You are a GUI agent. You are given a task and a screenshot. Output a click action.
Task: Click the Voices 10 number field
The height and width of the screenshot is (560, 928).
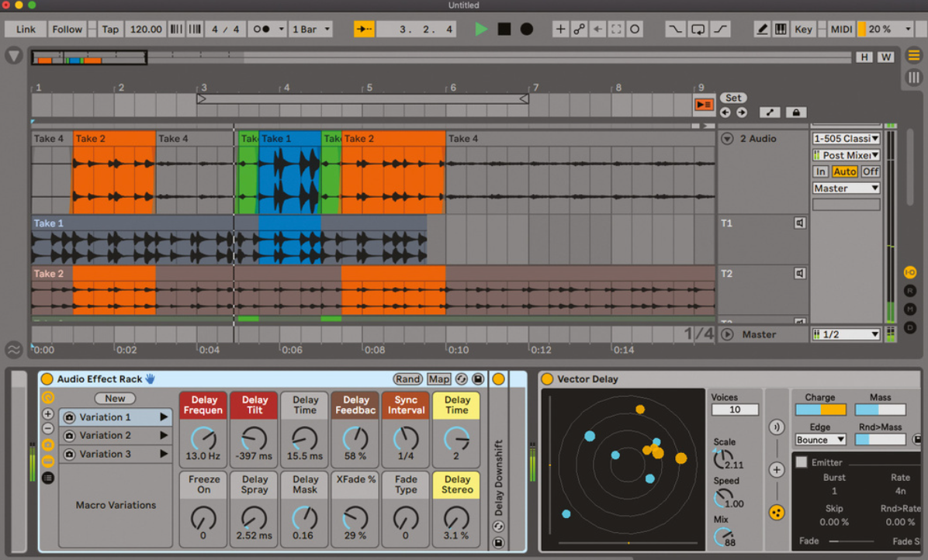click(735, 410)
